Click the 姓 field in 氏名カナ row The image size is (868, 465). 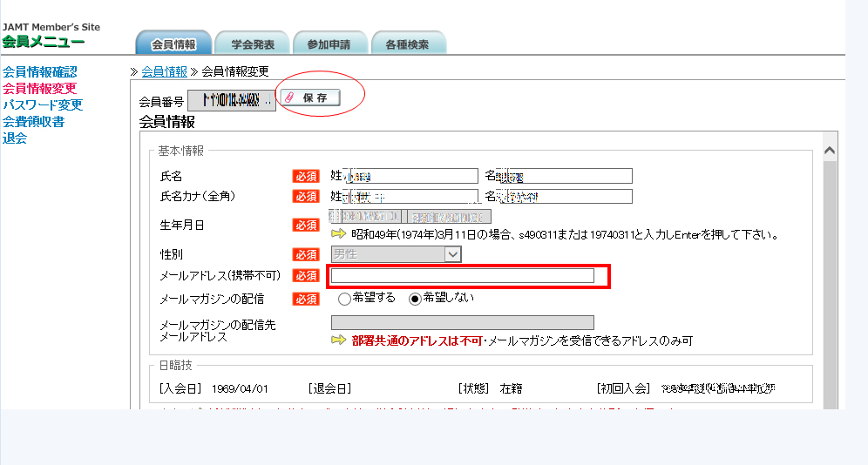coord(411,196)
